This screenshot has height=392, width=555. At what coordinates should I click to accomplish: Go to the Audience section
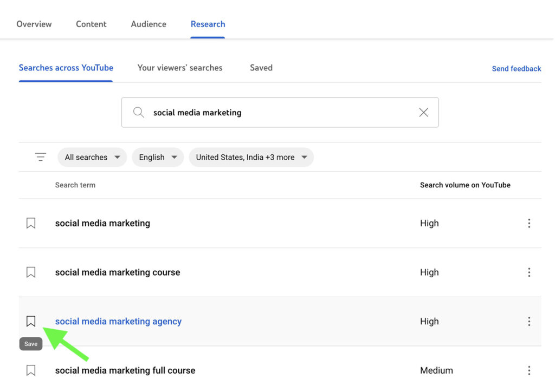148,24
